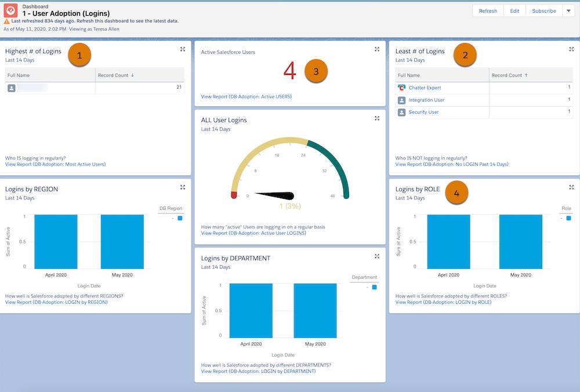
Task: Click the Refresh button
Action: [488, 10]
